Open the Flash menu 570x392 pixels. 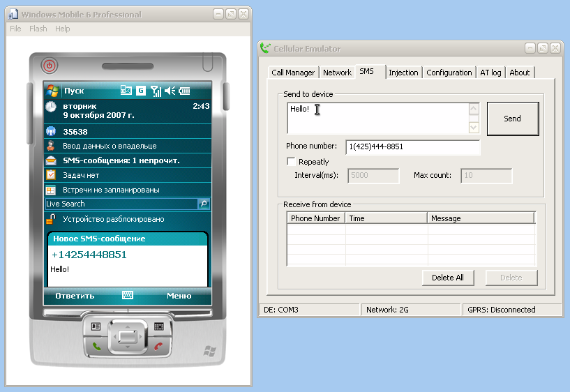38,29
